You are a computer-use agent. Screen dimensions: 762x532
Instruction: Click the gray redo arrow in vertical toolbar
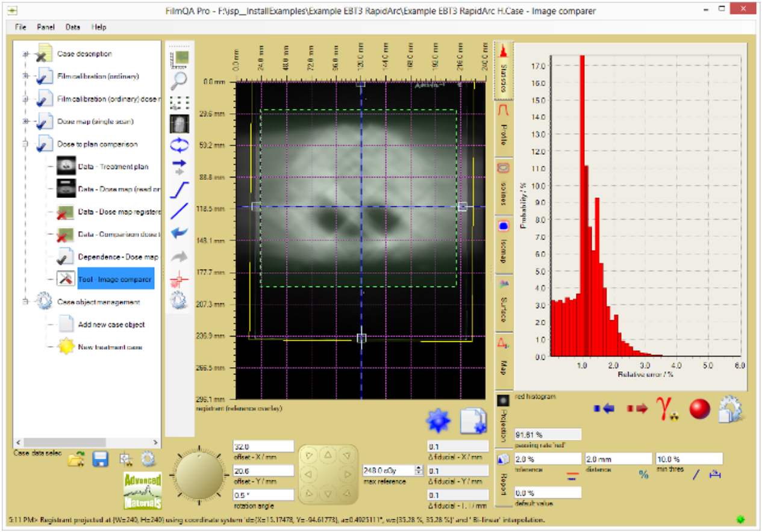click(x=180, y=256)
